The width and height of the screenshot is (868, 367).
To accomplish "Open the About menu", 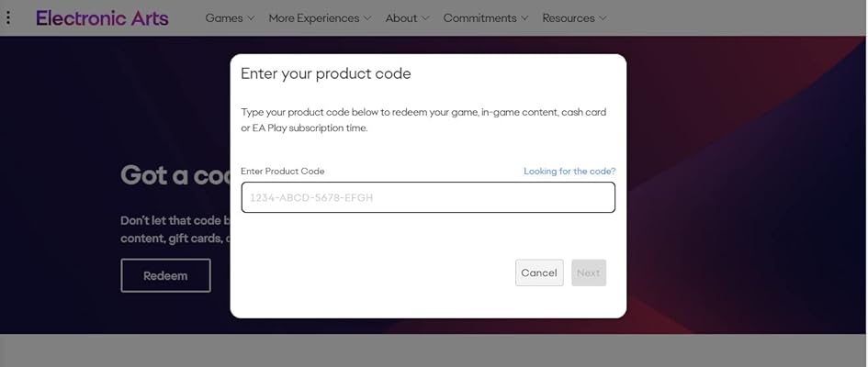I will click(x=400, y=18).
